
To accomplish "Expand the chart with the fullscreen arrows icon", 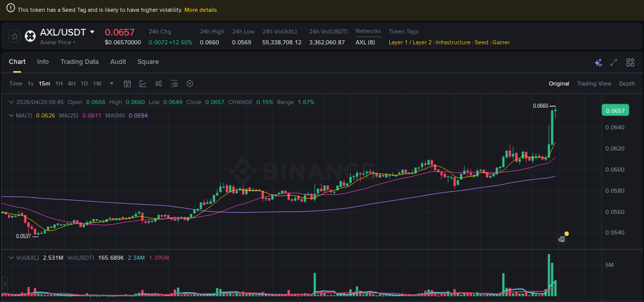I will click(x=614, y=62).
